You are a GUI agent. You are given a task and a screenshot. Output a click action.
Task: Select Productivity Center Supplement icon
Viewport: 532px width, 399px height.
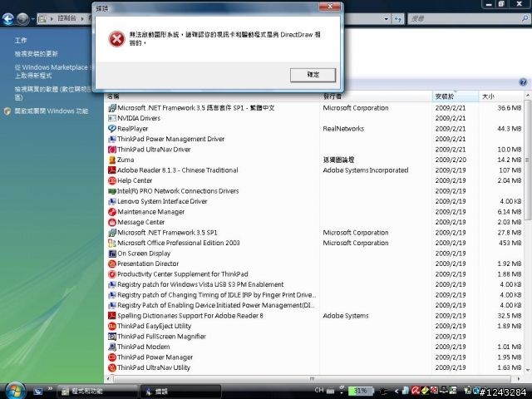point(111,274)
